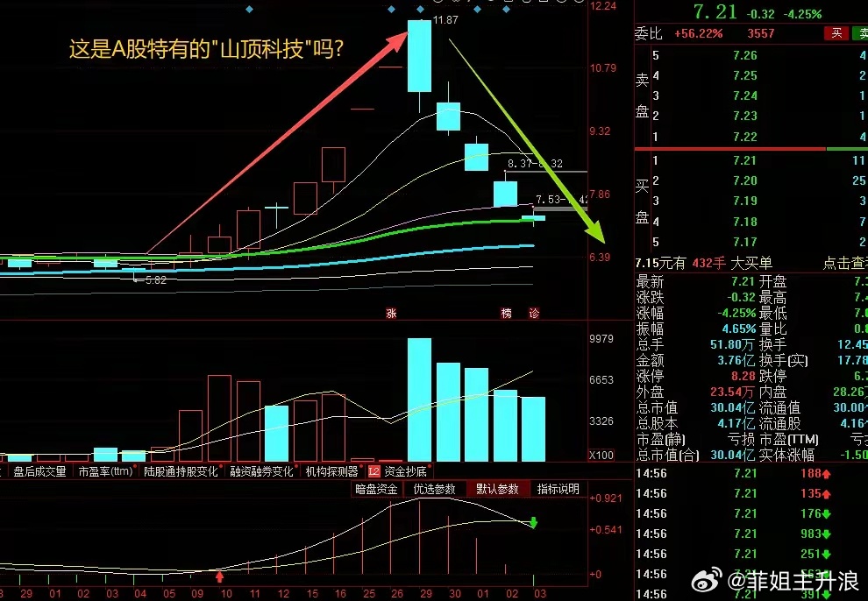This screenshot has height=601, width=868.
Task: Click buy level 5 price 7.17
Action: tap(744, 242)
